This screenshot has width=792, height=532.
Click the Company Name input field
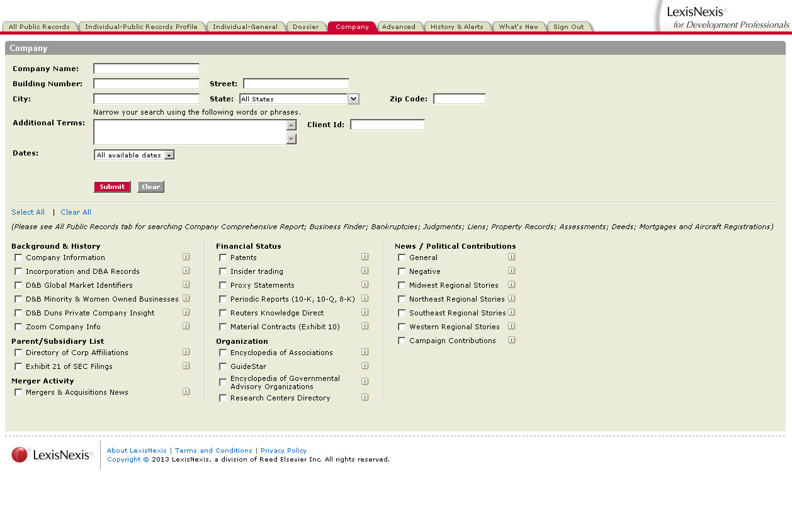[x=147, y=69]
